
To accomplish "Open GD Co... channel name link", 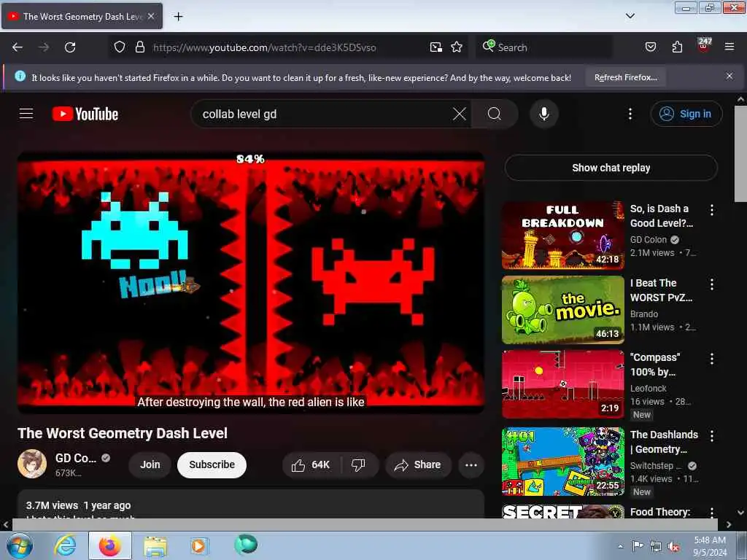I will tap(75, 458).
